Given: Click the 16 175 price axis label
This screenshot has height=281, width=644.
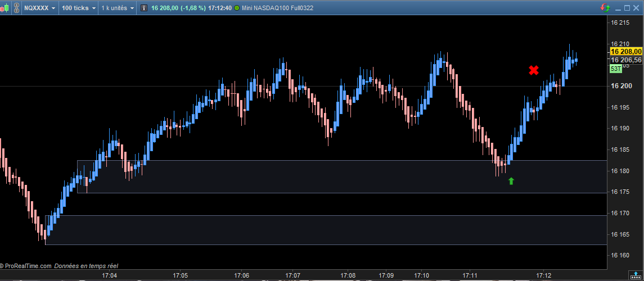Looking at the screenshot, I should [x=620, y=192].
